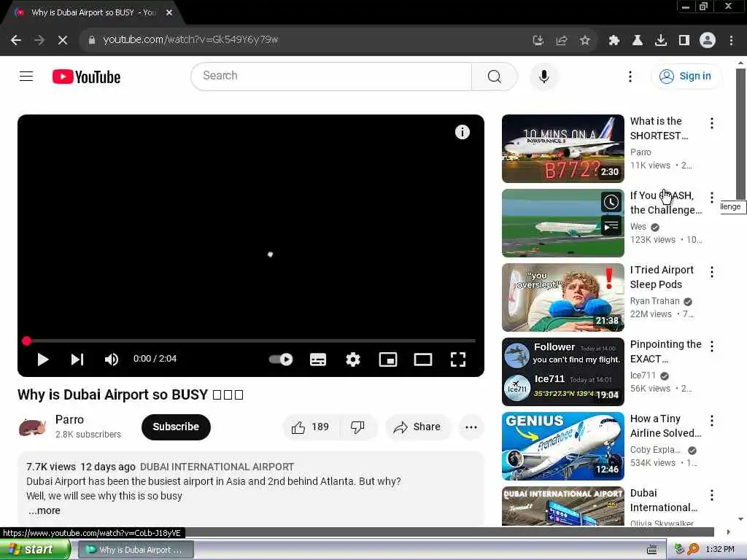
Task: Add Wes video to queue
Action: [611, 225]
